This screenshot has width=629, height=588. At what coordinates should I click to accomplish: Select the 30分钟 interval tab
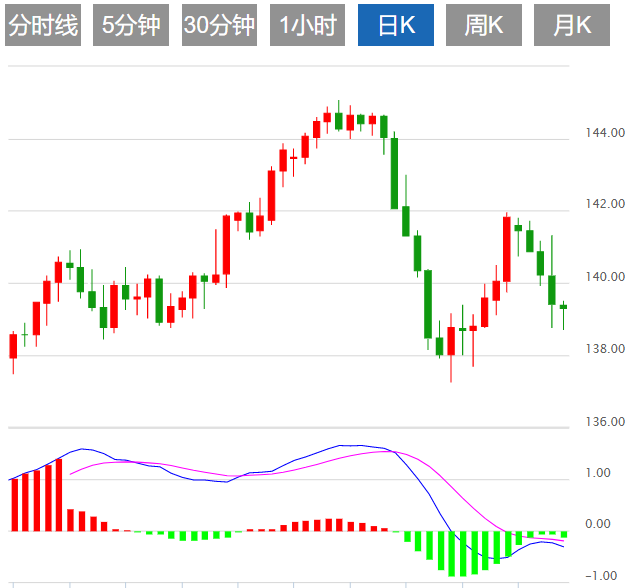tap(219, 25)
